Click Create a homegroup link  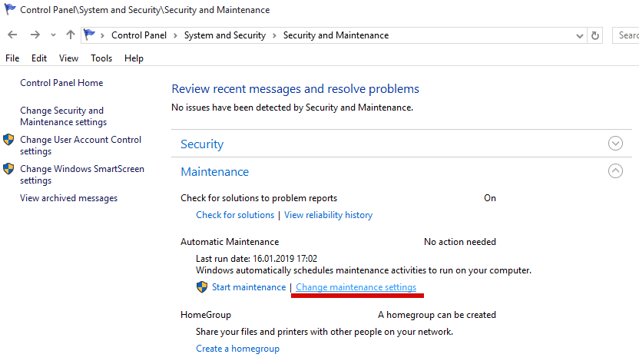point(237,349)
